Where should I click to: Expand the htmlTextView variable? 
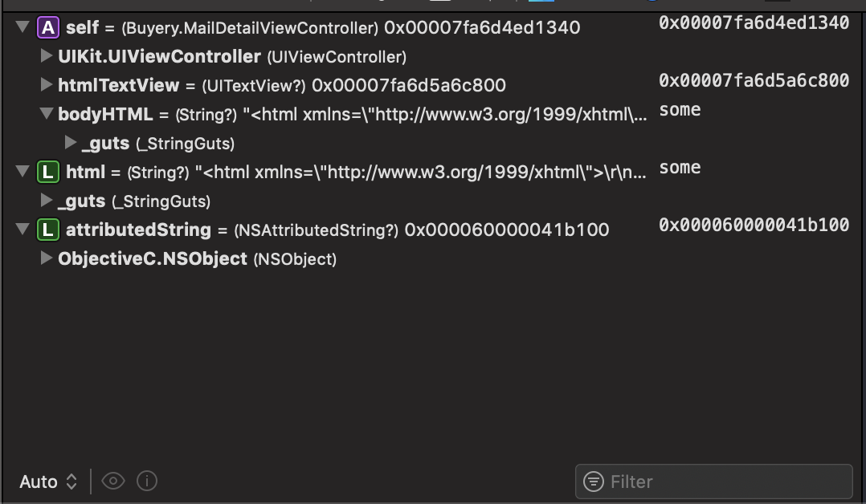(47, 84)
